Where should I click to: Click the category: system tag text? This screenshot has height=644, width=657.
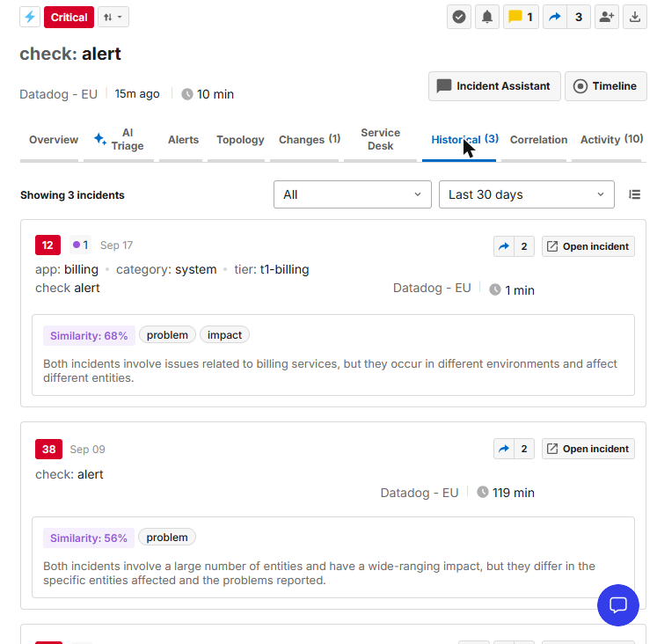[166, 269]
